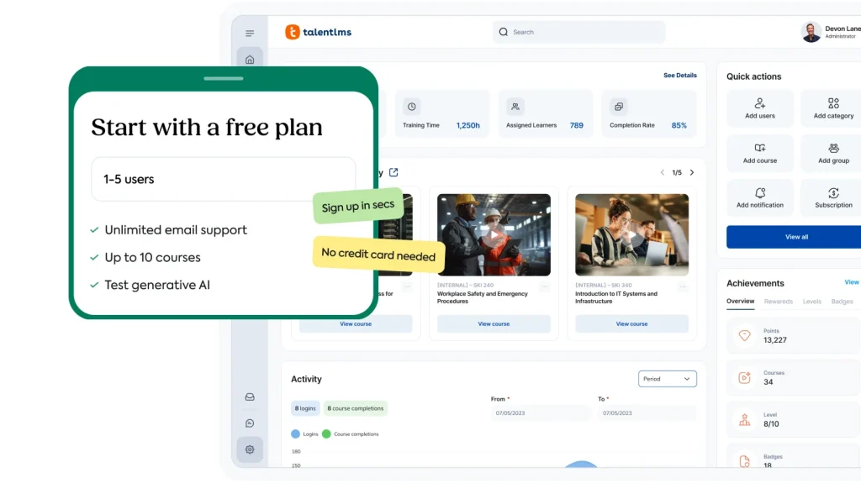Click the See Details link
Viewport: 861px width, 504px height.
click(679, 76)
